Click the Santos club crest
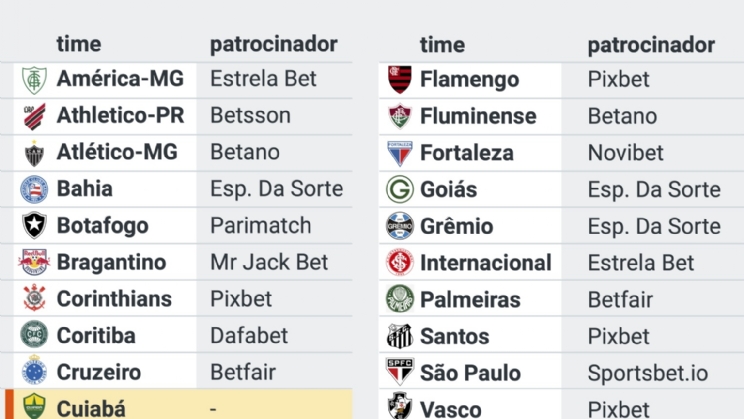The height and width of the screenshot is (419, 744). click(x=400, y=336)
